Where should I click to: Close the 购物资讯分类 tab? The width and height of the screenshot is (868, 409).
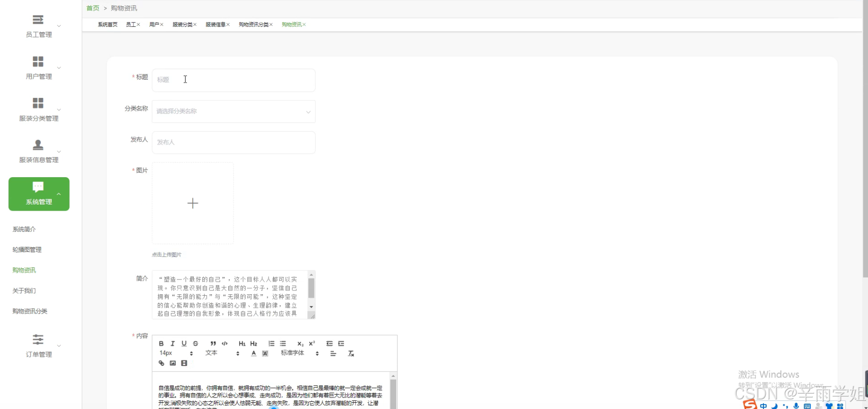271,24
